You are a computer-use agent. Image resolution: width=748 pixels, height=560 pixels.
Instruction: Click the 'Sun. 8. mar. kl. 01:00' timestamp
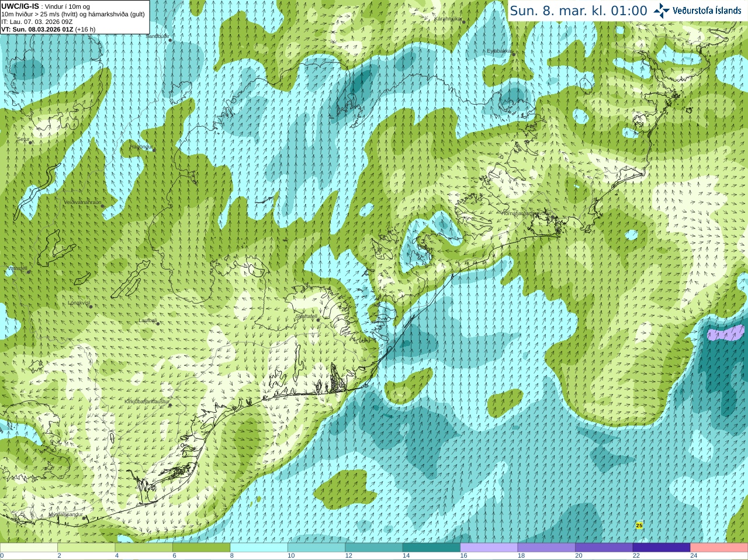[579, 11]
